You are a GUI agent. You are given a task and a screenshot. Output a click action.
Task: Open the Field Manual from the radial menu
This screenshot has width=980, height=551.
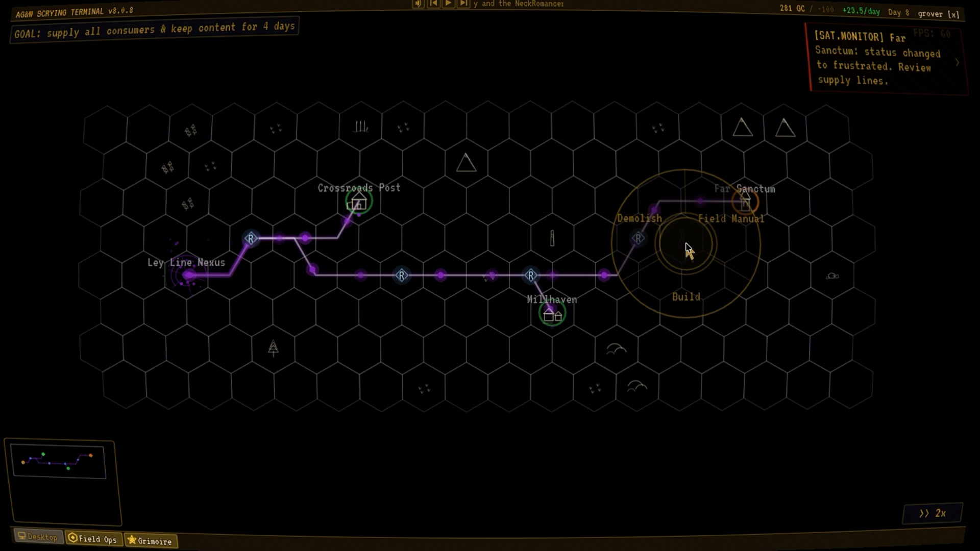tap(732, 218)
